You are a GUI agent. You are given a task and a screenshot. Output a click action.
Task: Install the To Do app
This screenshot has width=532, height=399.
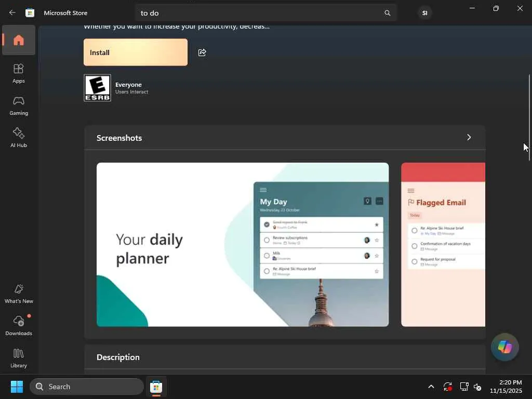click(x=136, y=52)
